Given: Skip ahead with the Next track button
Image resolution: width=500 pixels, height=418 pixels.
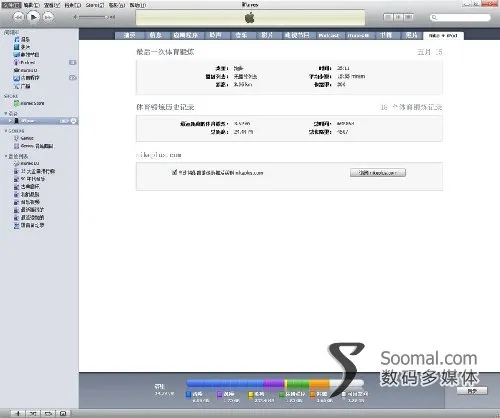Looking at the screenshot, I should (48, 17).
